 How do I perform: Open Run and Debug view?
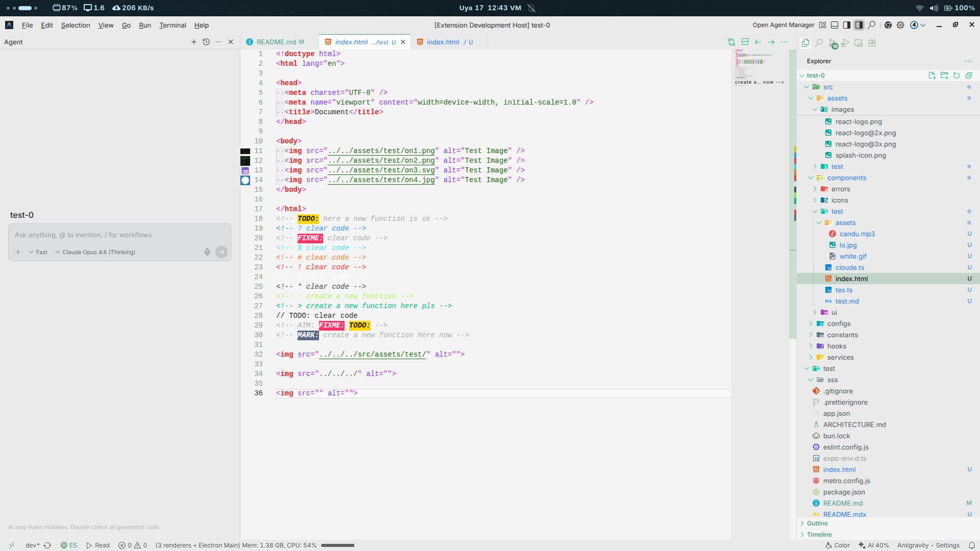click(x=846, y=43)
